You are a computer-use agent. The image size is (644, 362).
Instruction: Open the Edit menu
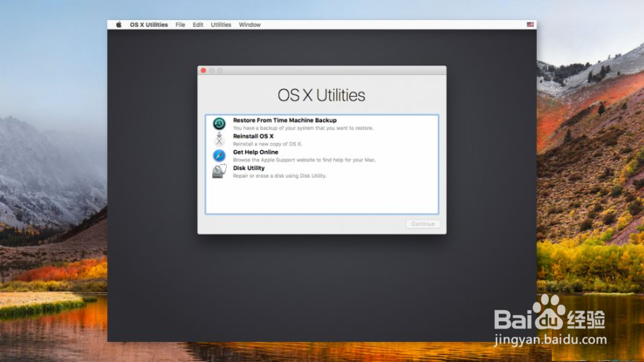click(198, 25)
